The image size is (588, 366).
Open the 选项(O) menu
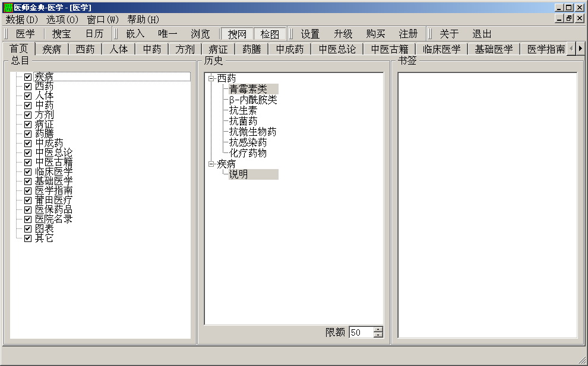click(x=62, y=20)
